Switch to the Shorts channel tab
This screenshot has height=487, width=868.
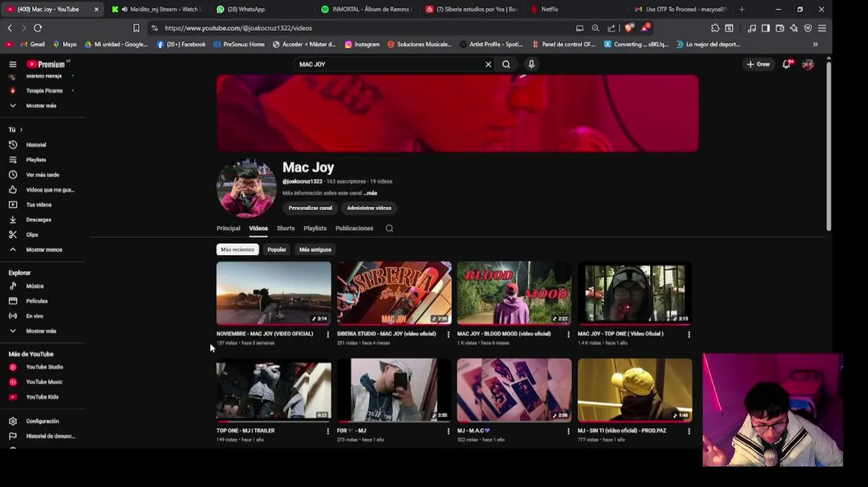(285, 228)
